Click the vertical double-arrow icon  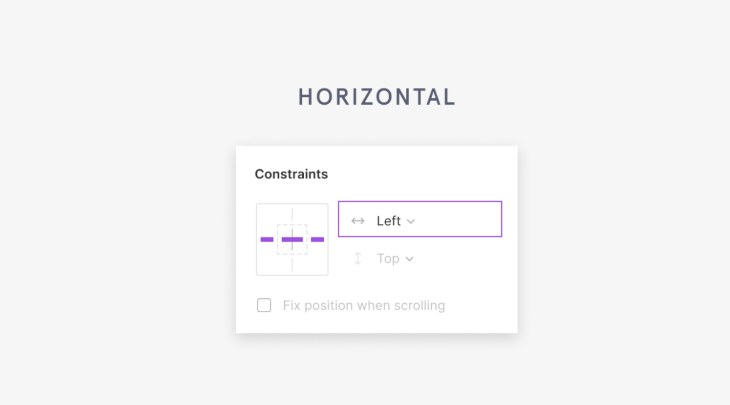[x=358, y=259]
